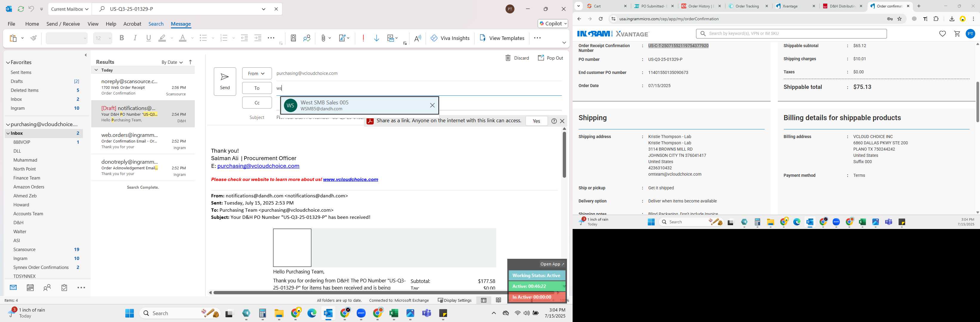Screen dimensions: 980x322
Task: Switch to the Acrobat ribbon tab
Action: point(132,24)
